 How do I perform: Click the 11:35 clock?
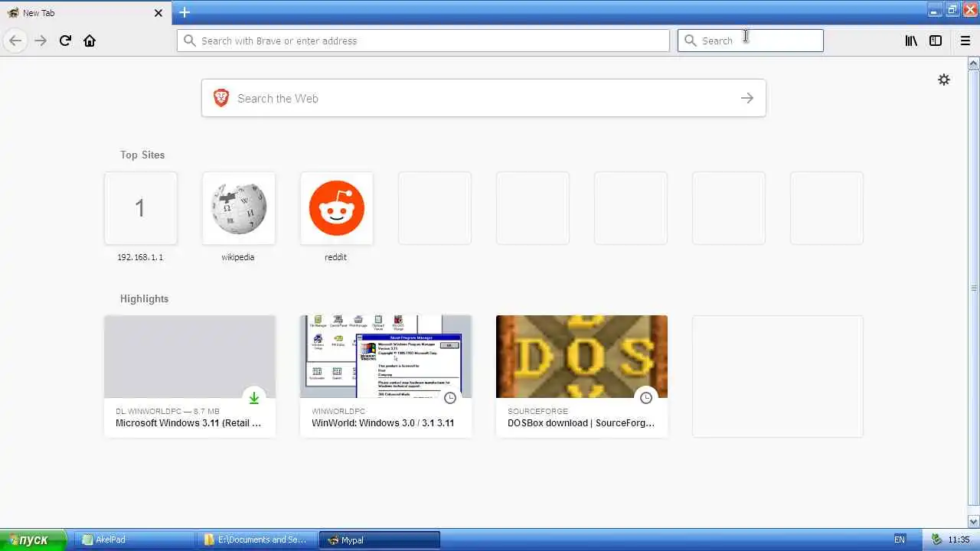click(x=959, y=540)
